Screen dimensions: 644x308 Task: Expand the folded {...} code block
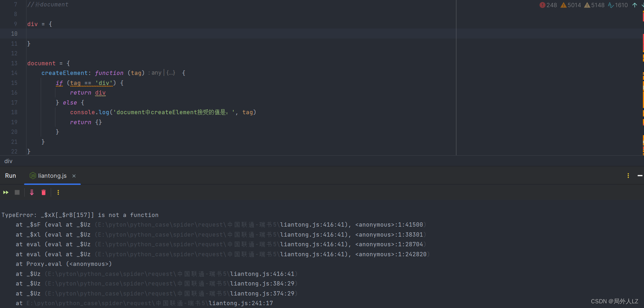coord(171,73)
